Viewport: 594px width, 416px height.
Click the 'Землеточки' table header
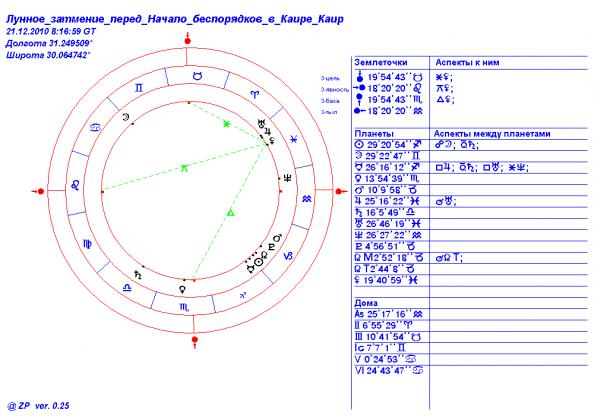pos(381,63)
